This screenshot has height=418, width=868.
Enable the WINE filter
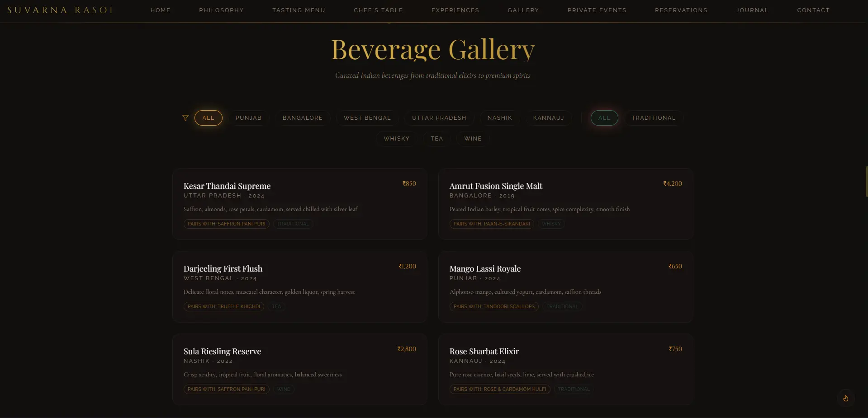point(472,139)
